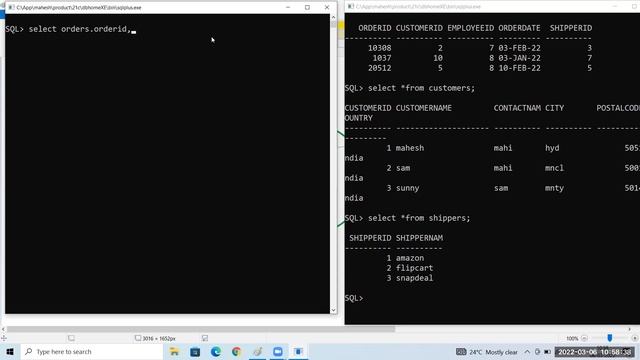Click shipper name snapdeal
The width and height of the screenshot is (640, 360).
(x=414, y=278)
